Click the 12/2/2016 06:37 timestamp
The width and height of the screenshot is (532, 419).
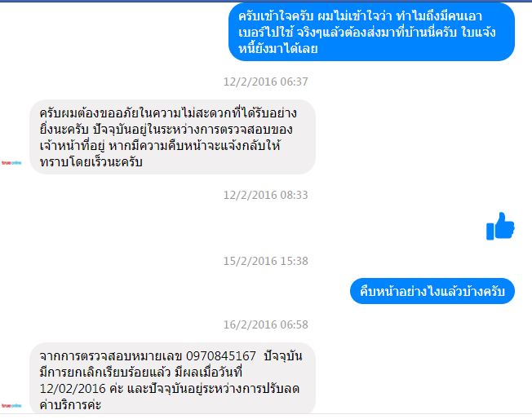(266, 82)
